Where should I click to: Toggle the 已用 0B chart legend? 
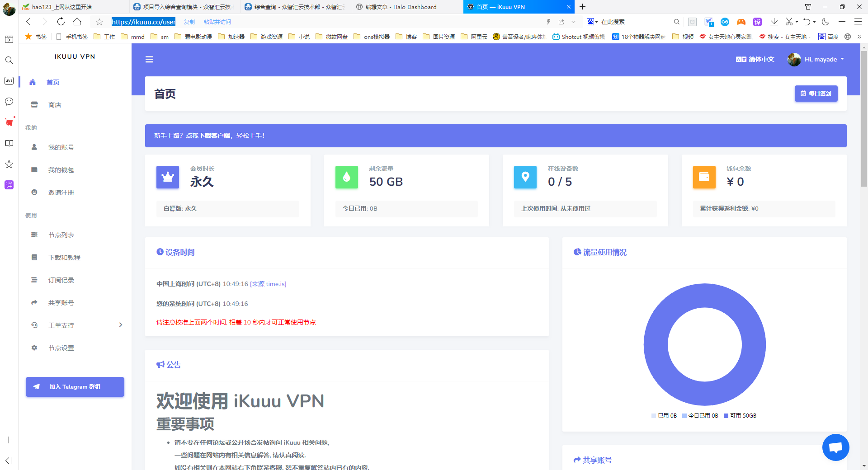pos(664,416)
